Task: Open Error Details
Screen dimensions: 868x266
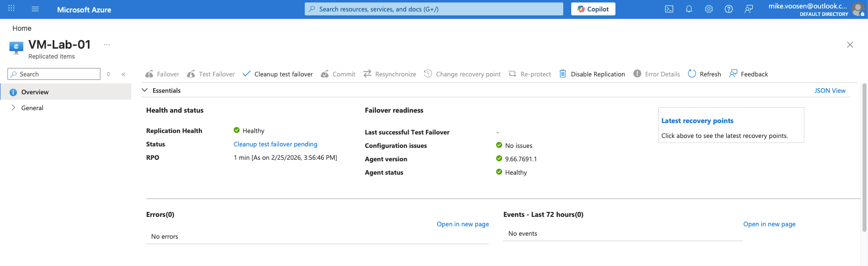Action: pyautogui.click(x=657, y=74)
